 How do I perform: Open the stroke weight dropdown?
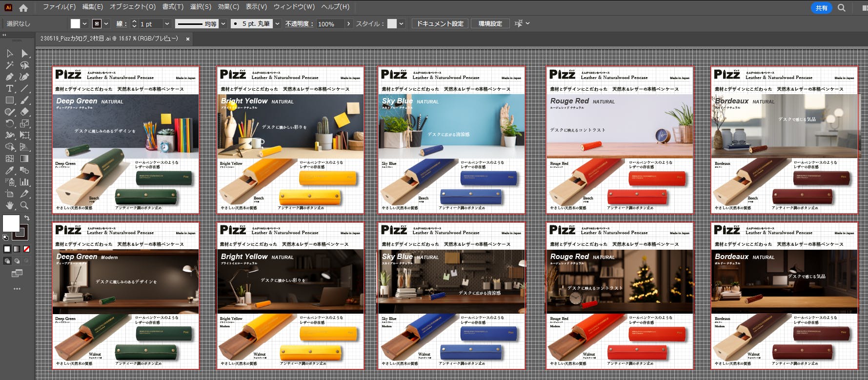[x=167, y=24]
